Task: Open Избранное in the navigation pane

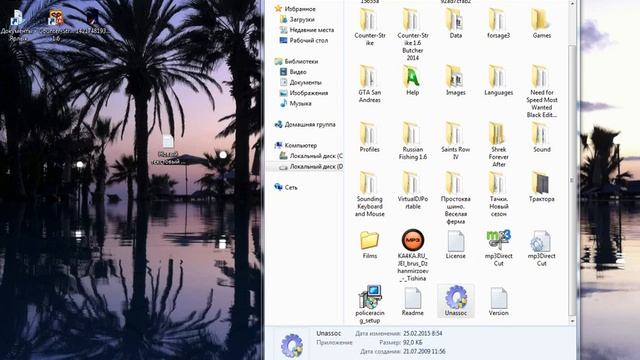Action: 300,9
